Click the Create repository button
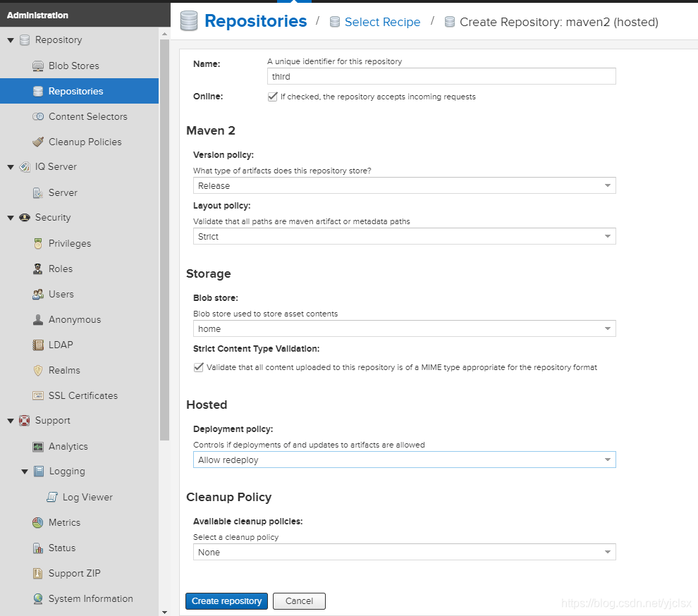The image size is (698, 616). tap(226, 601)
